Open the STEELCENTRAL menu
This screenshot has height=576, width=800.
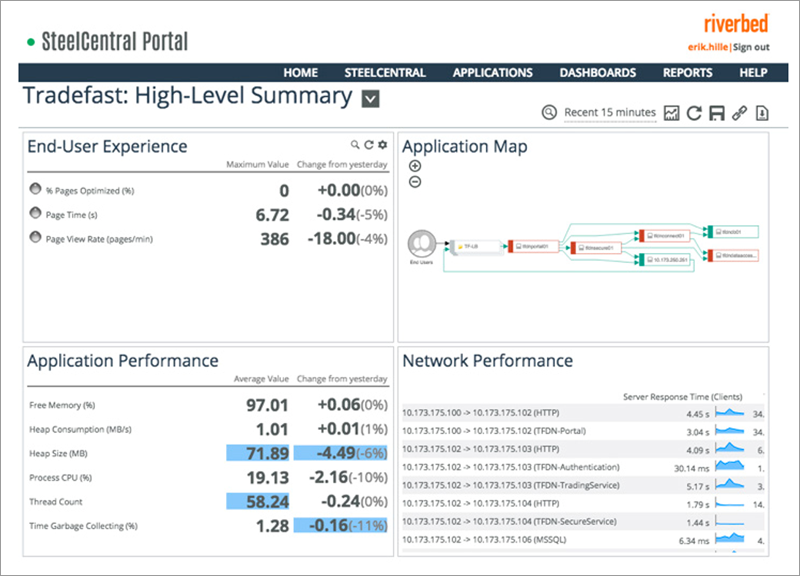pyautogui.click(x=385, y=73)
